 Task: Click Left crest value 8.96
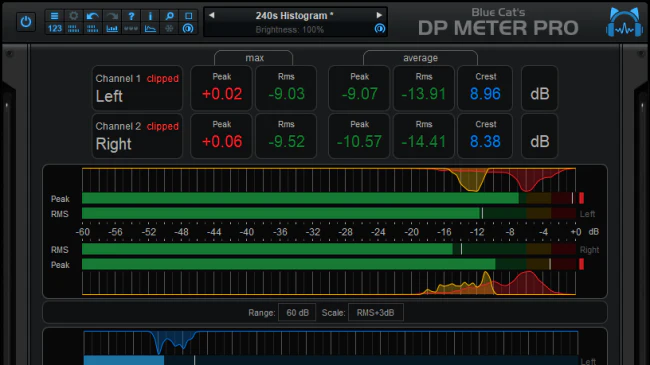(485, 94)
